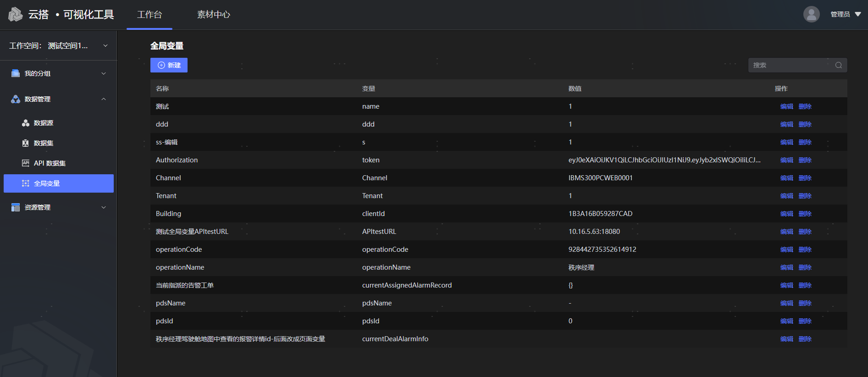Click the 我的分组 folder icon
Screen dimensions: 868x377
click(x=16, y=73)
